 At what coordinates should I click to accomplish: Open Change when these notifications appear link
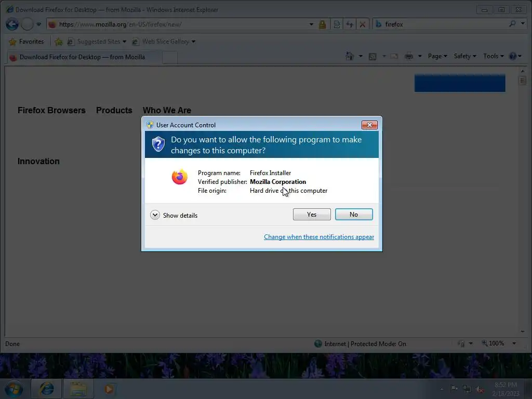[319, 237]
